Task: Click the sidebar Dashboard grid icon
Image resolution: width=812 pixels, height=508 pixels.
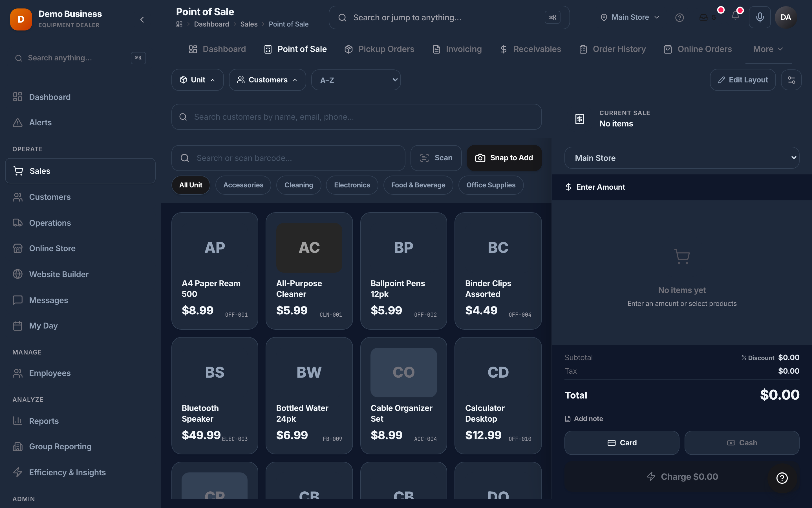Action: [17, 97]
